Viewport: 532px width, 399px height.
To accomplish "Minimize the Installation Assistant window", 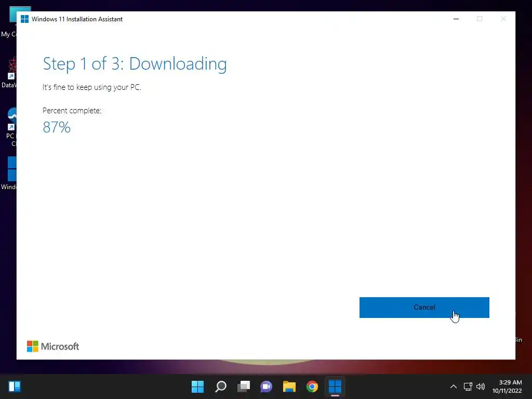I will 456,19.
